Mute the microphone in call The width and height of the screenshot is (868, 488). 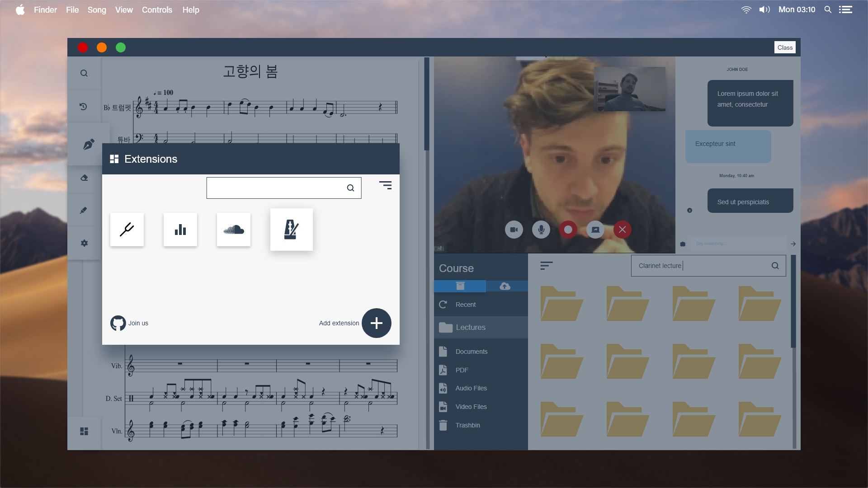(x=541, y=230)
